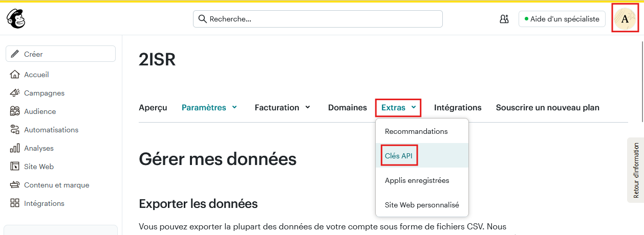The height and width of the screenshot is (235, 644).
Task: Open Contenu et marque section
Action: 56,185
